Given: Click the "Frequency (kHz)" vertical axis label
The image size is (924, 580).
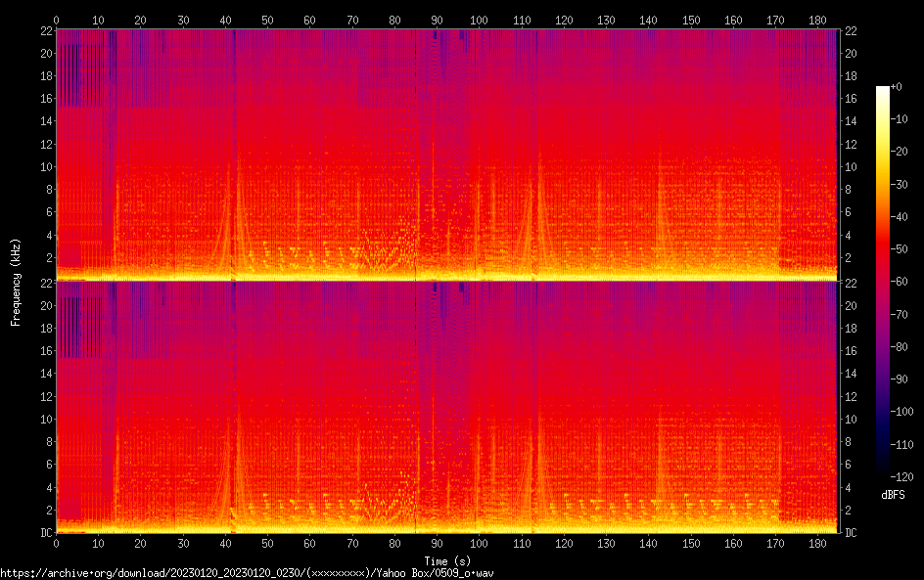Looking at the screenshot, I should tap(16, 282).
